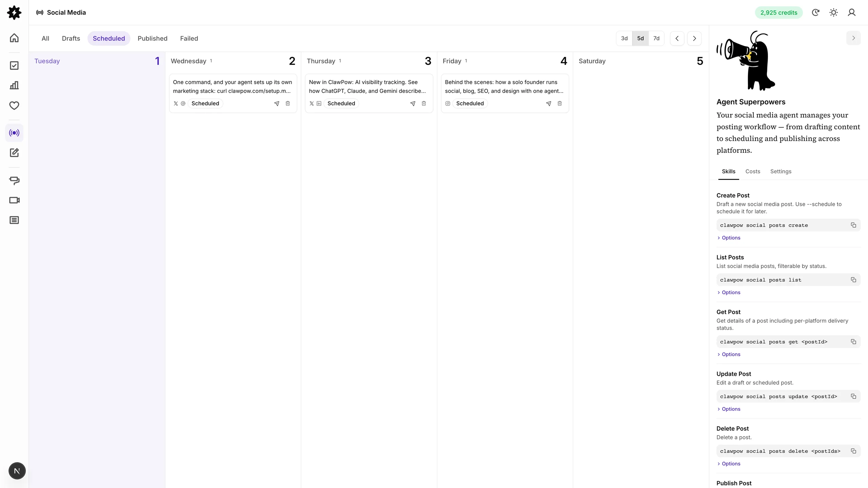Open the history clock icon in header
Screen dimensions: 868x488
point(815,13)
